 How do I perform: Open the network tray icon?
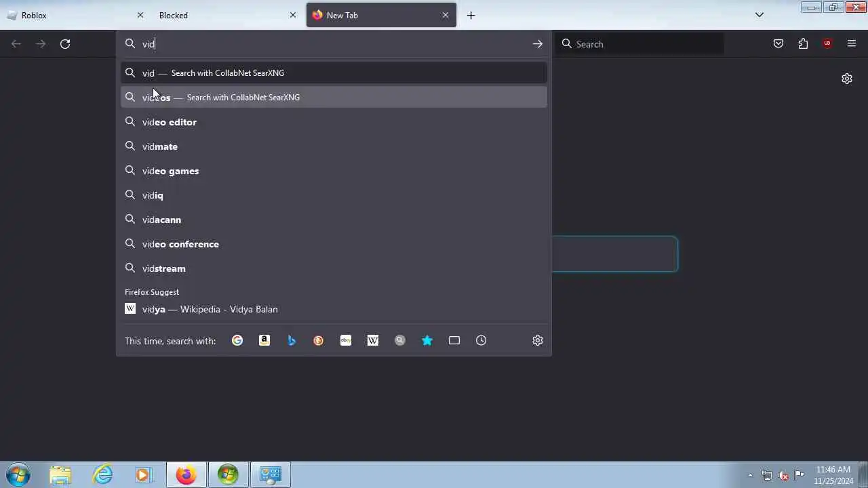(x=767, y=475)
